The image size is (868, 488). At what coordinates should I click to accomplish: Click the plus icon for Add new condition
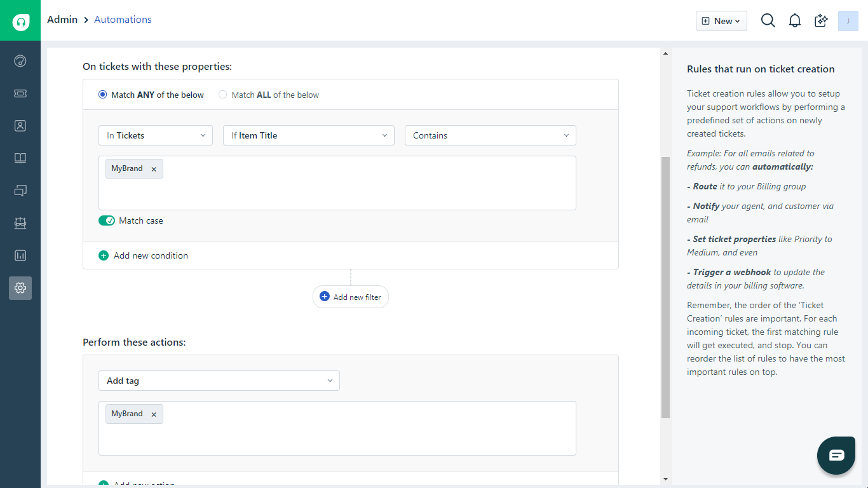pyautogui.click(x=104, y=255)
